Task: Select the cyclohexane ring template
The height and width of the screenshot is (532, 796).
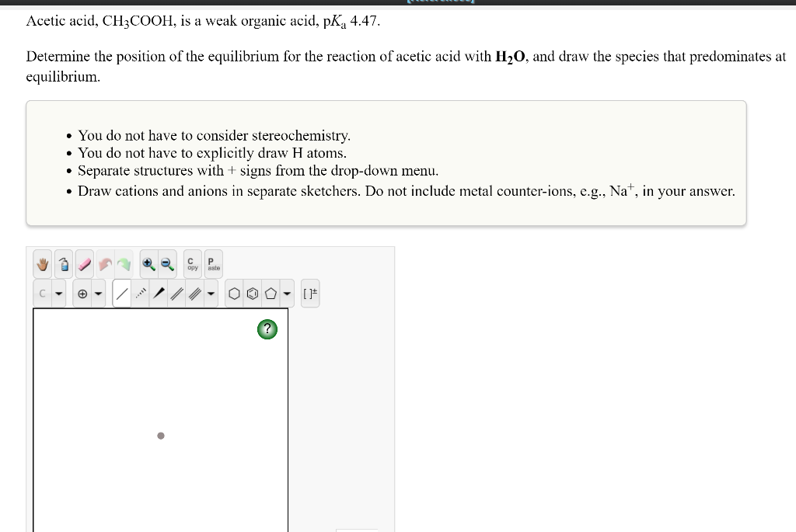Action: tap(234, 293)
